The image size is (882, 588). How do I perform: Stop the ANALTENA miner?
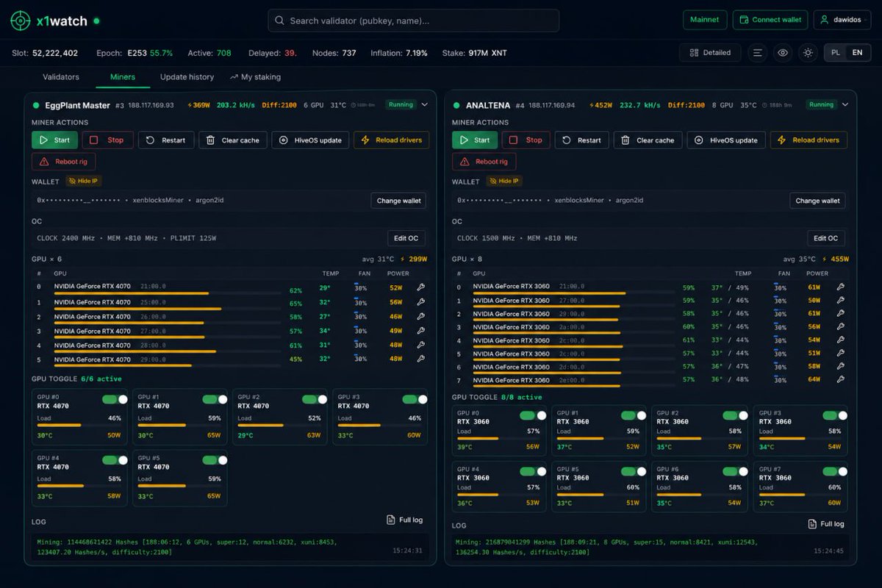click(x=526, y=140)
